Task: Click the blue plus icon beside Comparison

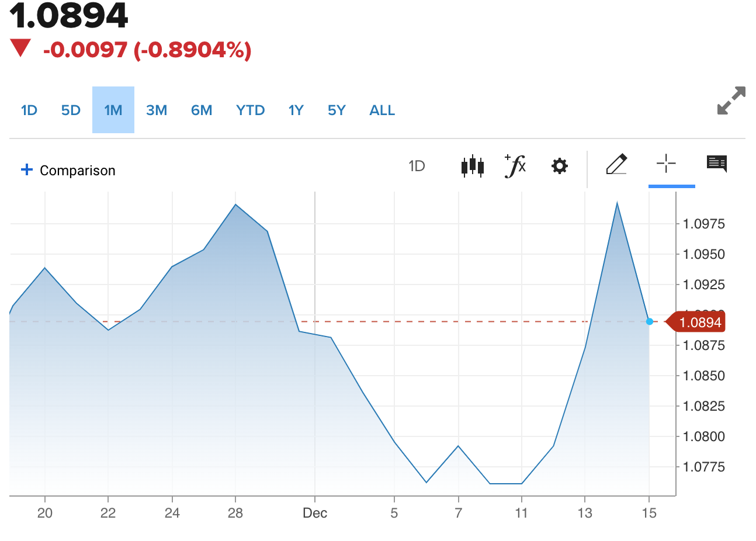Action: tap(26, 170)
